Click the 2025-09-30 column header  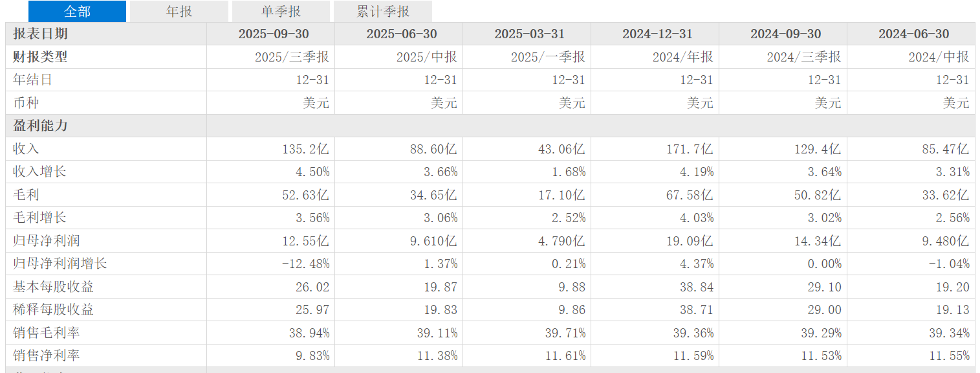270,34
